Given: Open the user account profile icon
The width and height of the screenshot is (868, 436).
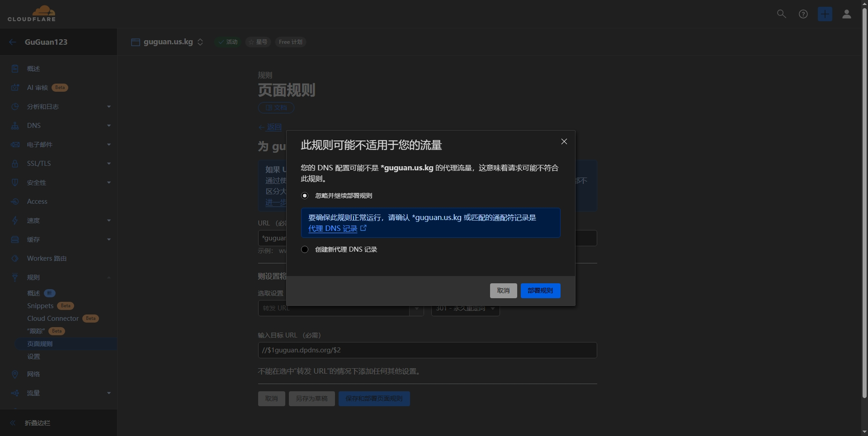Looking at the screenshot, I should tap(847, 14).
